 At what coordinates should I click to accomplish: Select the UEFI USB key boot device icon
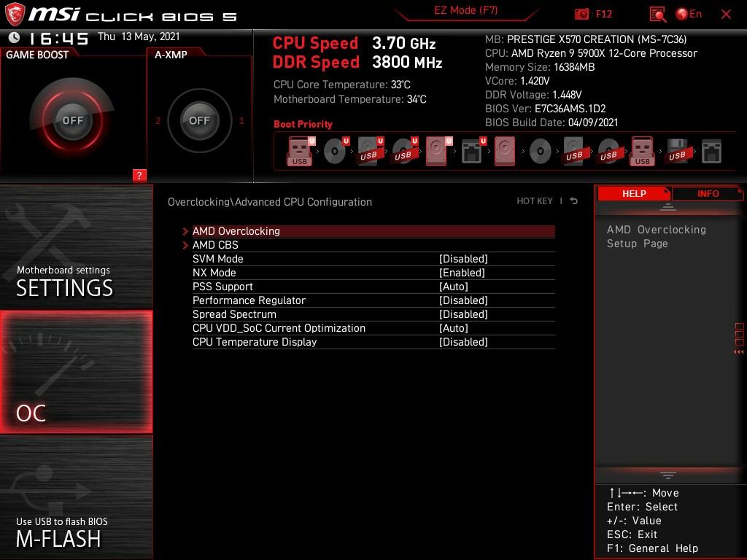tap(300, 152)
